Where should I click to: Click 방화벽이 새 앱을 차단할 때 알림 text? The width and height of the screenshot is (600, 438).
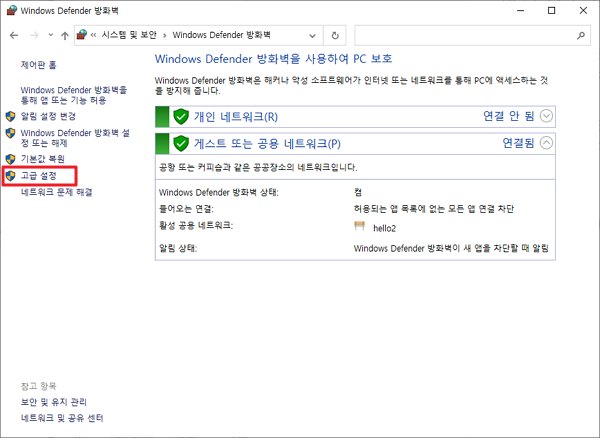[x=451, y=249]
